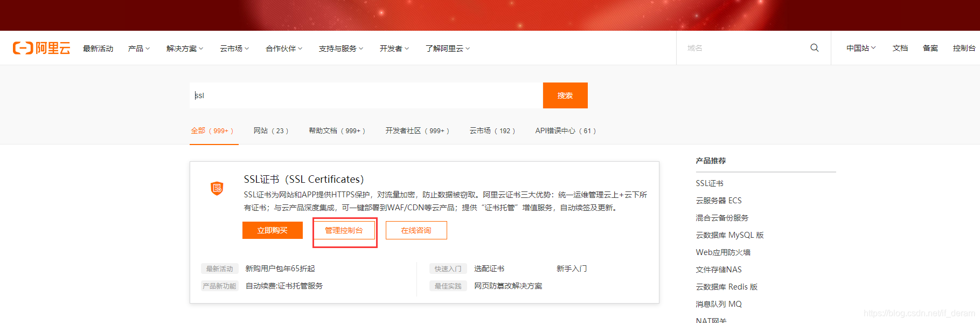Click the 产品新功能 tag label
Image resolution: width=980 pixels, height=323 pixels.
pyautogui.click(x=219, y=286)
